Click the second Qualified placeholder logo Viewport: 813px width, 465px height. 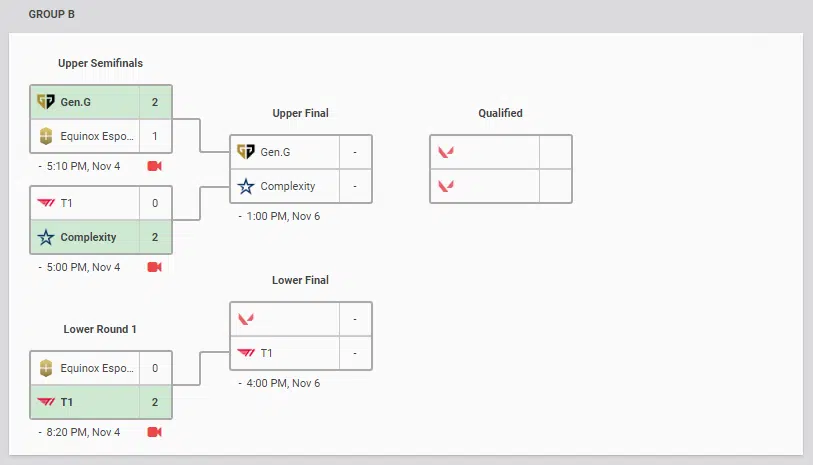point(446,186)
